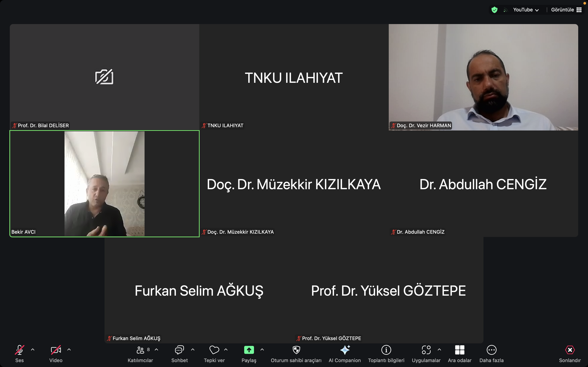Screen dimensions: 588x367
Task: Expand share options arrow beside Paylaş
Action: (x=262, y=349)
